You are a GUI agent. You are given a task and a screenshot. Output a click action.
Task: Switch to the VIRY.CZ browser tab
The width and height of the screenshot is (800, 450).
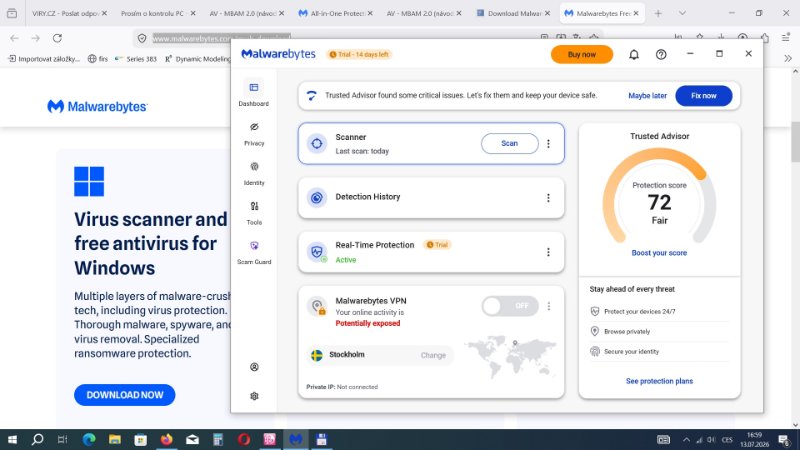pyautogui.click(x=64, y=13)
